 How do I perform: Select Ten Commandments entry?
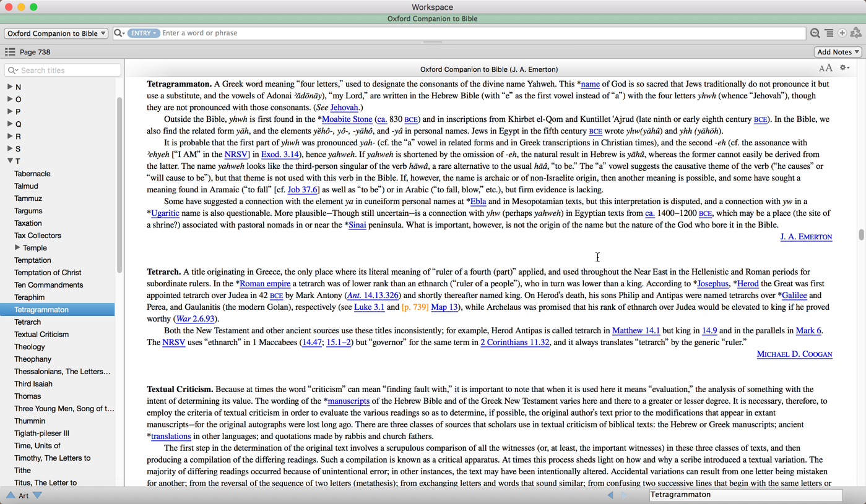point(48,285)
